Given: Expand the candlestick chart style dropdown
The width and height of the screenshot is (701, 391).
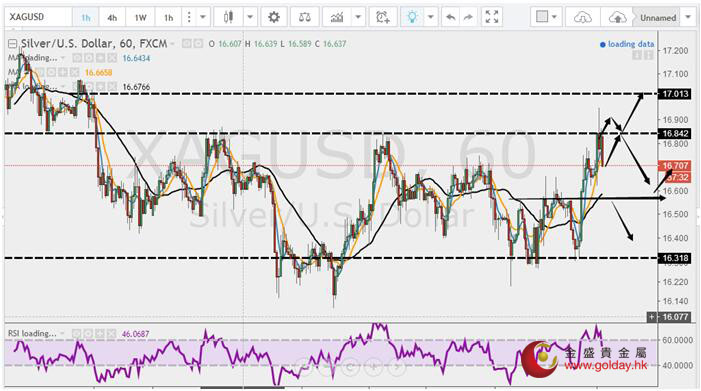Looking at the screenshot, I should point(250,17).
